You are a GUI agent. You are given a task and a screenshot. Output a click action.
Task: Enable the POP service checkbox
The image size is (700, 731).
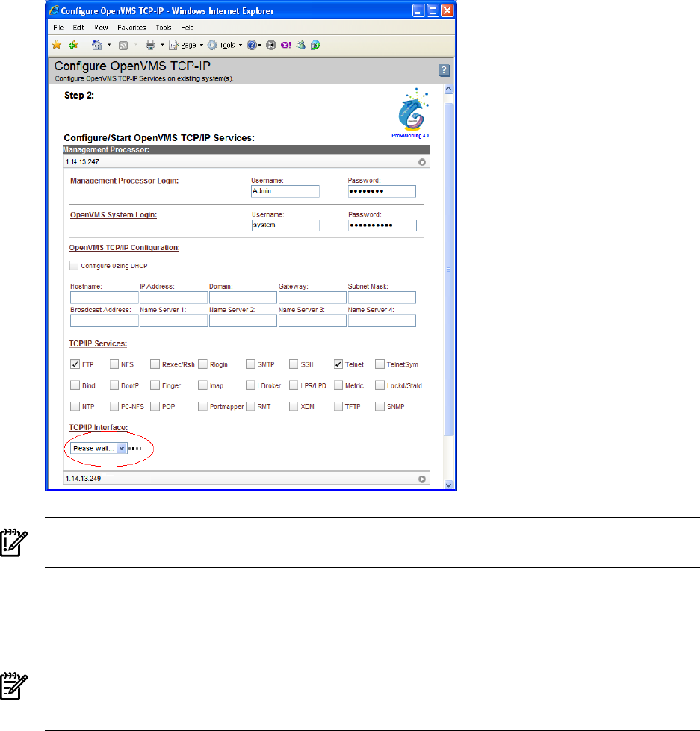click(155, 406)
